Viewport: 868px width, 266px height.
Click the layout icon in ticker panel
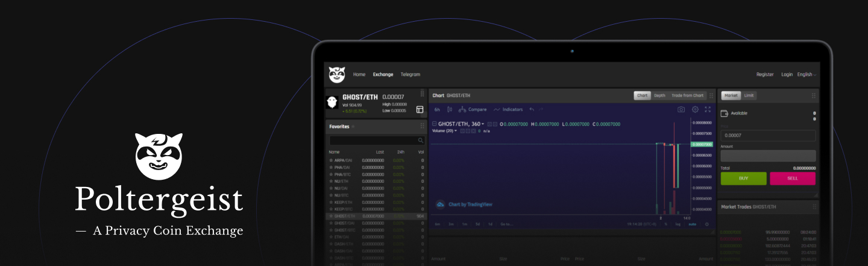click(x=420, y=109)
